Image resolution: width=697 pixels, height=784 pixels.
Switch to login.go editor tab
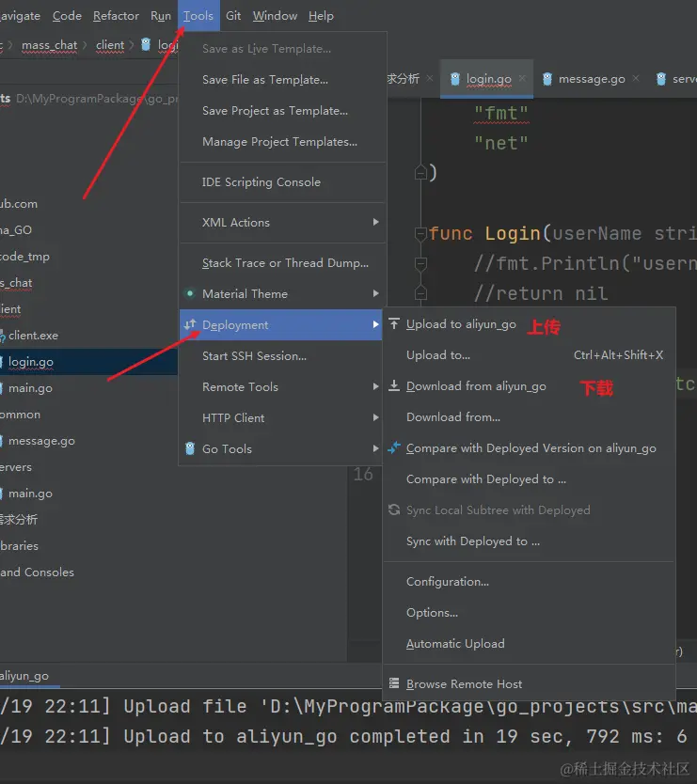(x=488, y=79)
